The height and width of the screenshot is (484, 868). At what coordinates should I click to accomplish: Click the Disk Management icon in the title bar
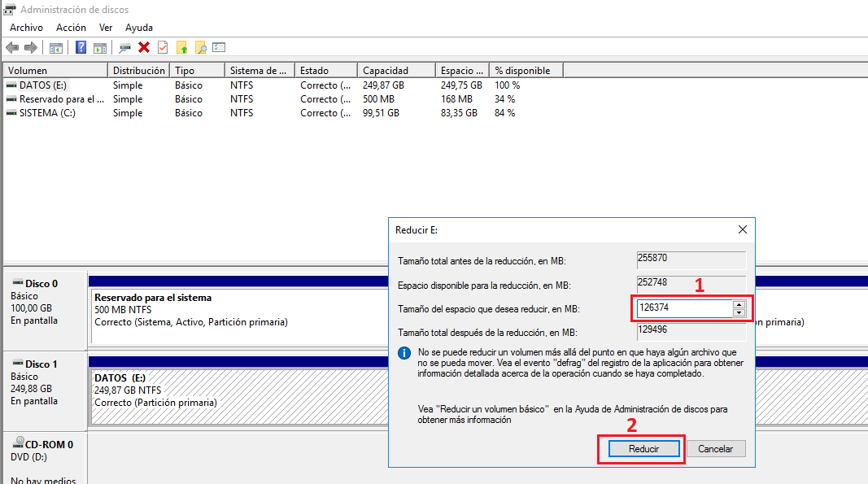tap(8, 10)
